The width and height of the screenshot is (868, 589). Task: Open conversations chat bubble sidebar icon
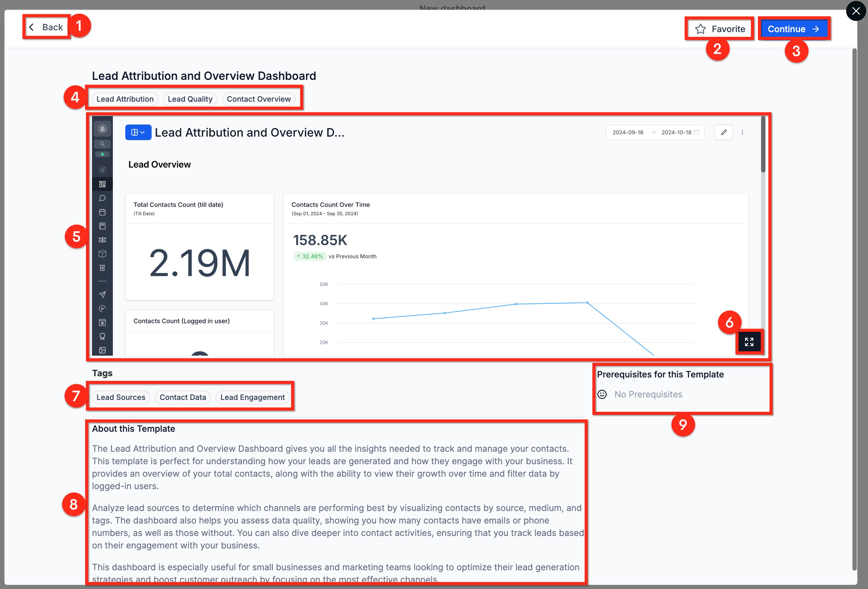pos(102,198)
